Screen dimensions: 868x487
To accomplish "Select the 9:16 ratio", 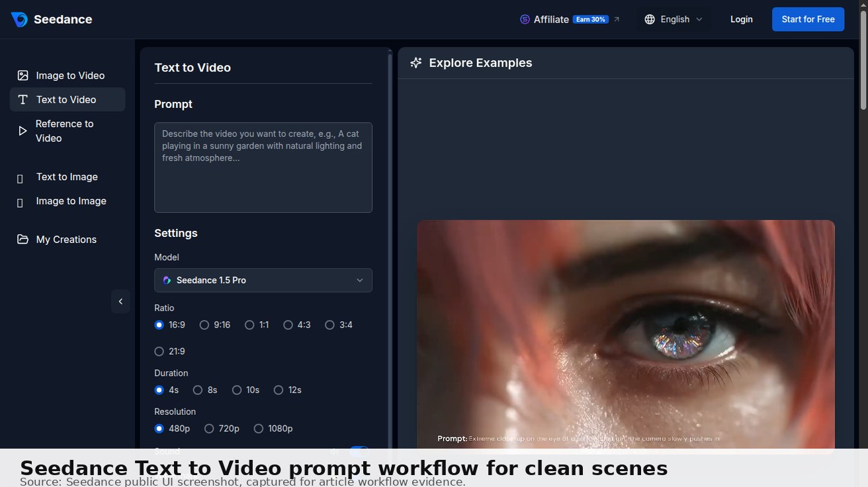I will pos(215,325).
